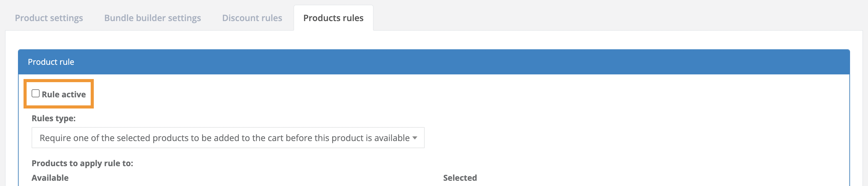Image resolution: width=868 pixels, height=186 pixels.
Task: Select the Products rules tab
Action: (x=333, y=18)
